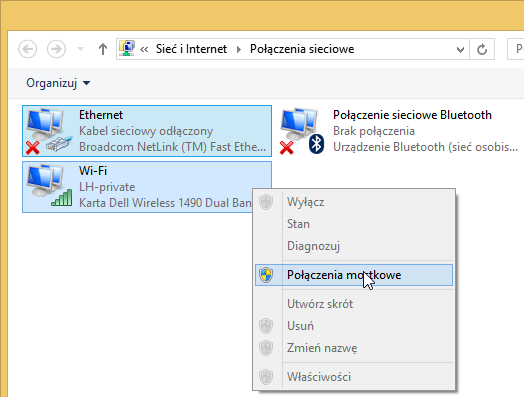
Task: Go forward with the Forward arrow
Action: click(x=56, y=49)
